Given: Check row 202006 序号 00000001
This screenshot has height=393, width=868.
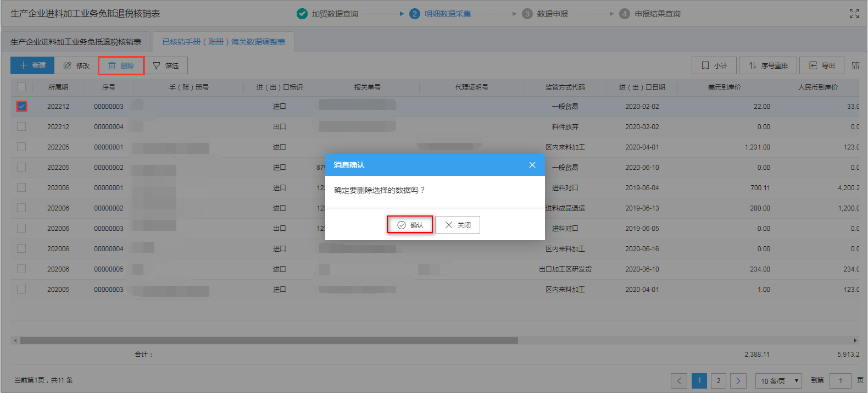Looking at the screenshot, I should pos(21,187).
